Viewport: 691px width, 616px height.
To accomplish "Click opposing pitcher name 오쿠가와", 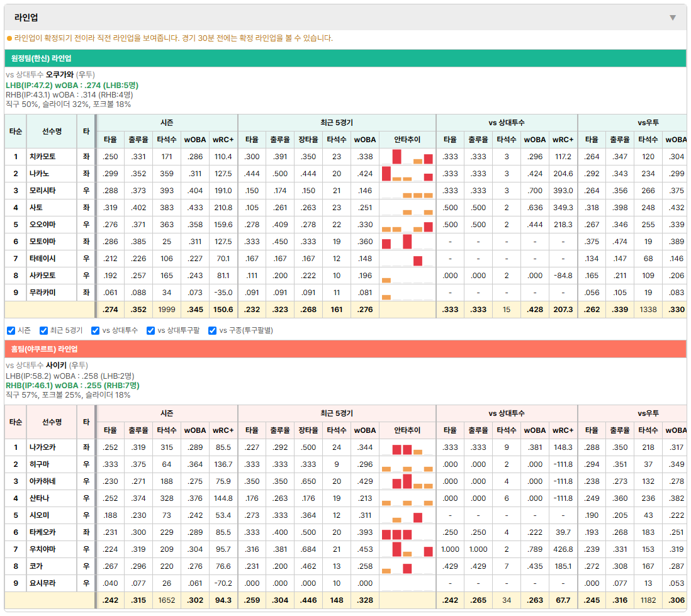I will click(x=60, y=74).
